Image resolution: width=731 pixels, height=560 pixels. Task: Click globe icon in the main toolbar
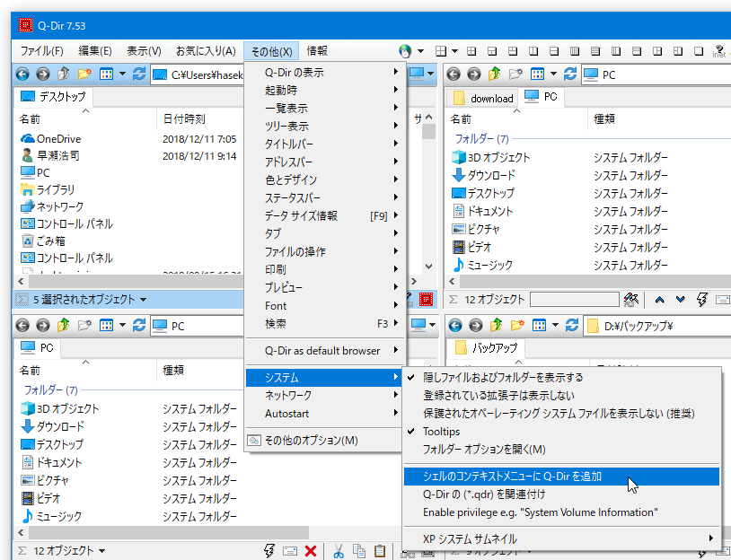(x=405, y=51)
